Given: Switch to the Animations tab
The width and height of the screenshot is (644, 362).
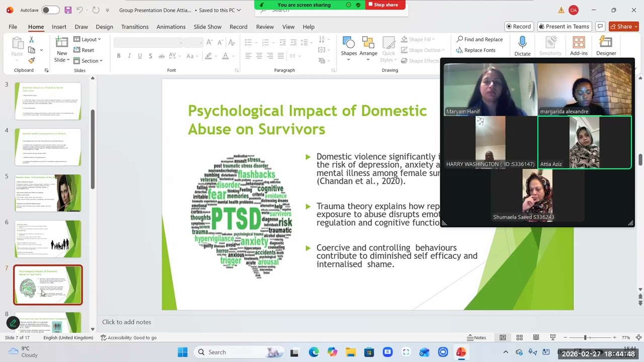Looking at the screenshot, I should [171, 27].
